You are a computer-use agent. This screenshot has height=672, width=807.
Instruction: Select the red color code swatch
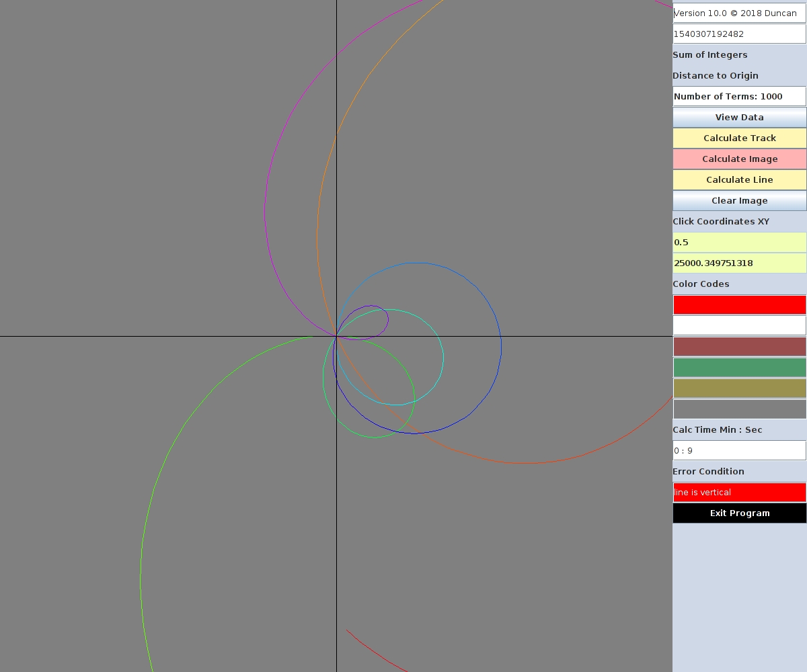tap(739, 304)
